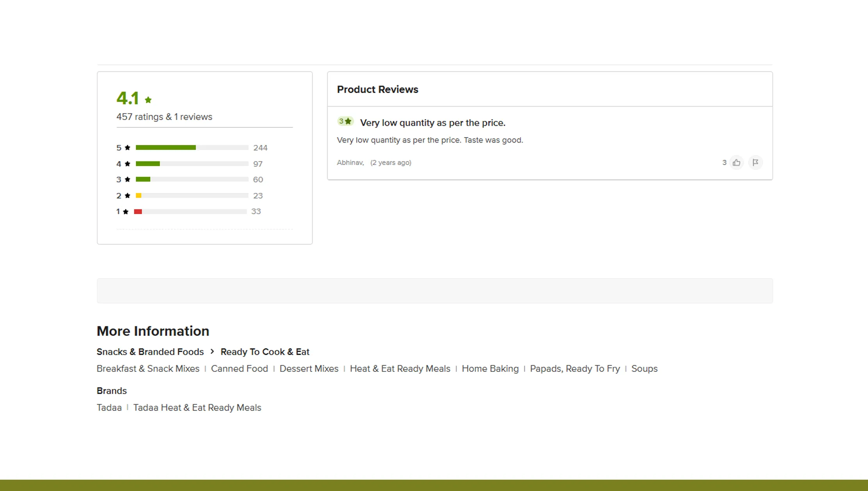Image resolution: width=868 pixels, height=491 pixels.
Task: Click the star icon on the 4-star row
Action: click(127, 164)
